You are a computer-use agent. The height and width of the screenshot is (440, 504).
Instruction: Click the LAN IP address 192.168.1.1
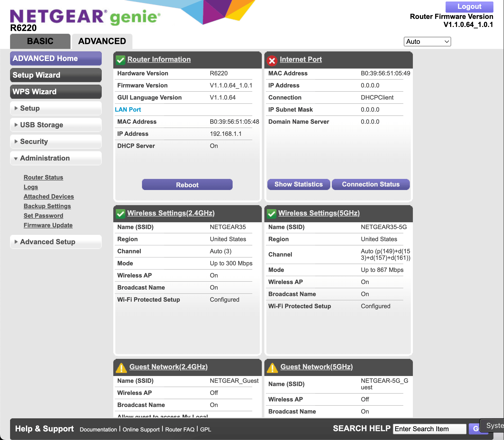[x=226, y=134]
